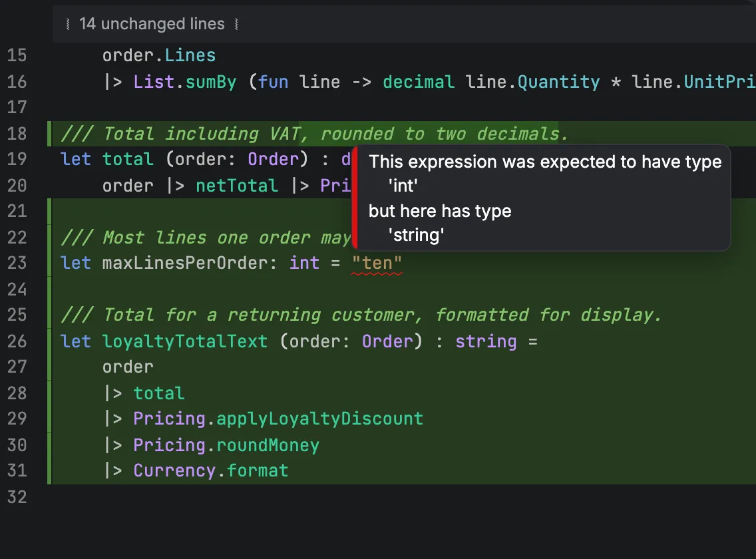
Task: Click Currency.format call
Action: coord(211,470)
